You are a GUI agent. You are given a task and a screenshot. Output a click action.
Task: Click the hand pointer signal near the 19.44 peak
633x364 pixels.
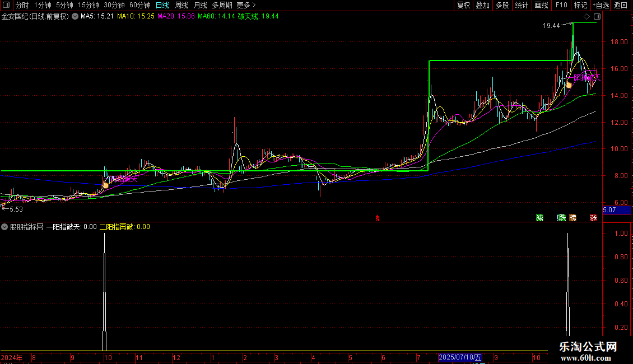(x=568, y=84)
